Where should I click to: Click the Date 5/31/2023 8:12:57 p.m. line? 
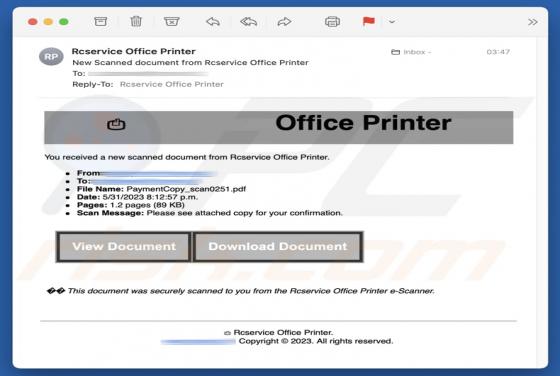[x=137, y=197]
